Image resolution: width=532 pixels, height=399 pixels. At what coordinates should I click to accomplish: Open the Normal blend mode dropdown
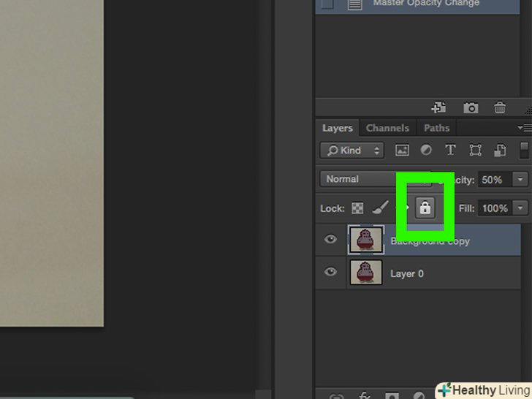click(376, 179)
